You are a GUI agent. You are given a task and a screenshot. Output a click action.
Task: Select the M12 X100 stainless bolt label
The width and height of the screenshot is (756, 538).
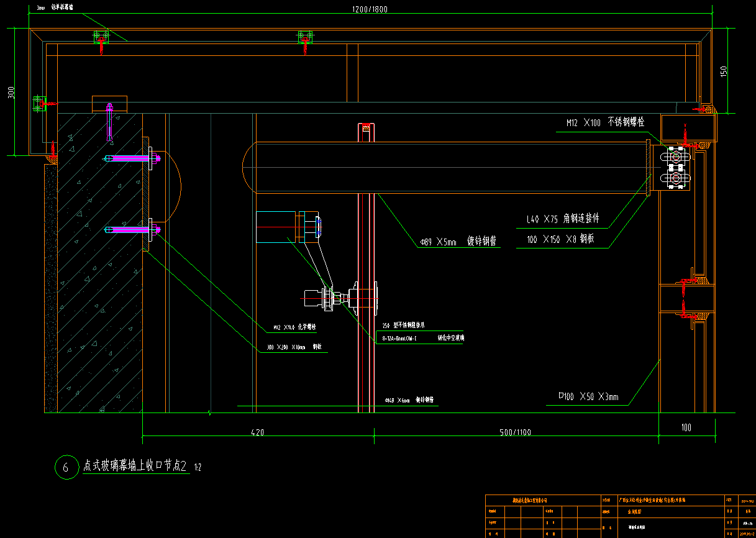click(604, 123)
